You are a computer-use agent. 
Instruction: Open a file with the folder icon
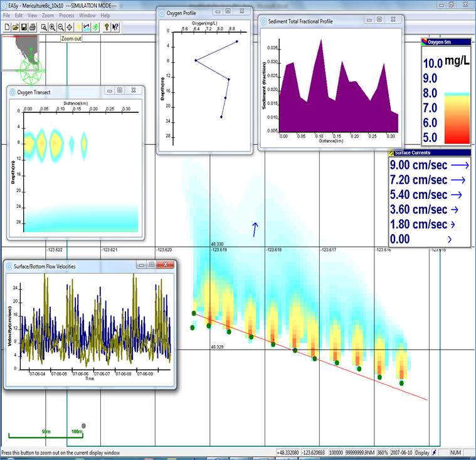(16, 27)
